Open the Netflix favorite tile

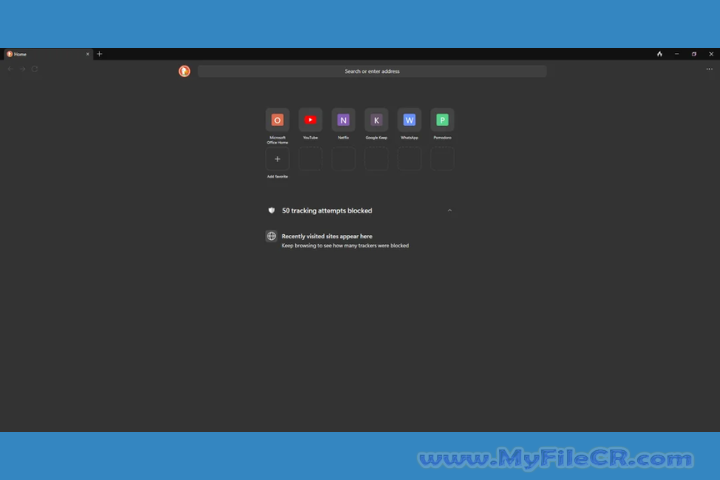tap(343, 120)
